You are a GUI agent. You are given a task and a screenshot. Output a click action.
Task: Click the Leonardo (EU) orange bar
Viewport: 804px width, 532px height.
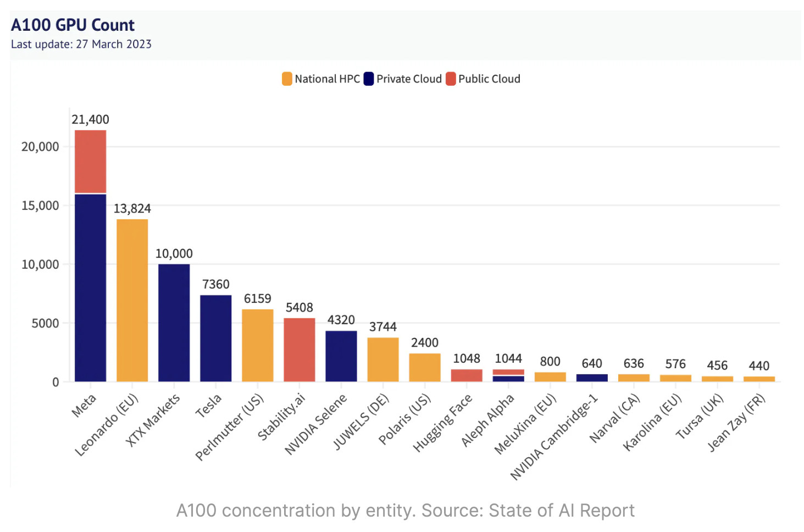click(x=132, y=300)
